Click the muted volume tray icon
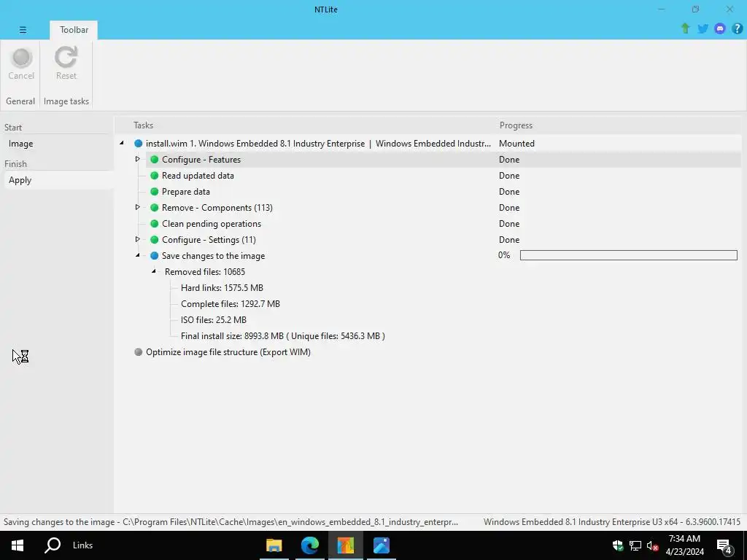The height and width of the screenshot is (560, 747). pos(652,545)
